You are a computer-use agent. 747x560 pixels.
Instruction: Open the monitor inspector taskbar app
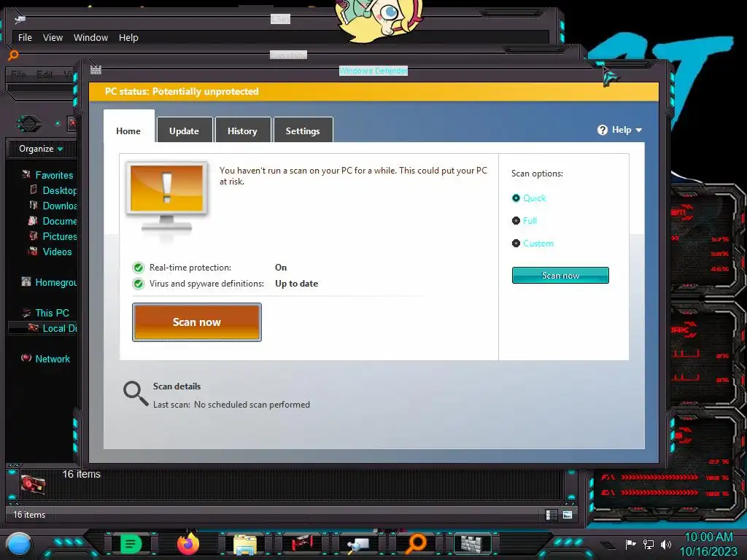[x=358, y=545]
